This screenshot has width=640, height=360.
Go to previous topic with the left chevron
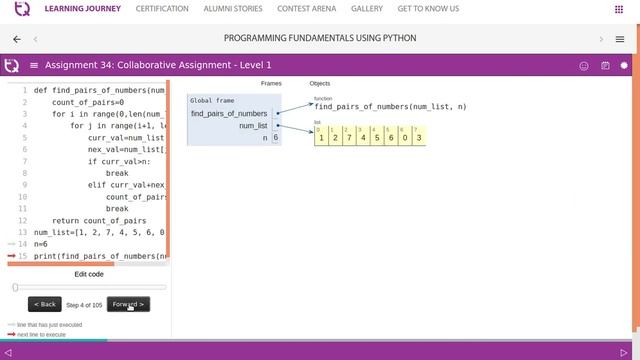coord(36,39)
